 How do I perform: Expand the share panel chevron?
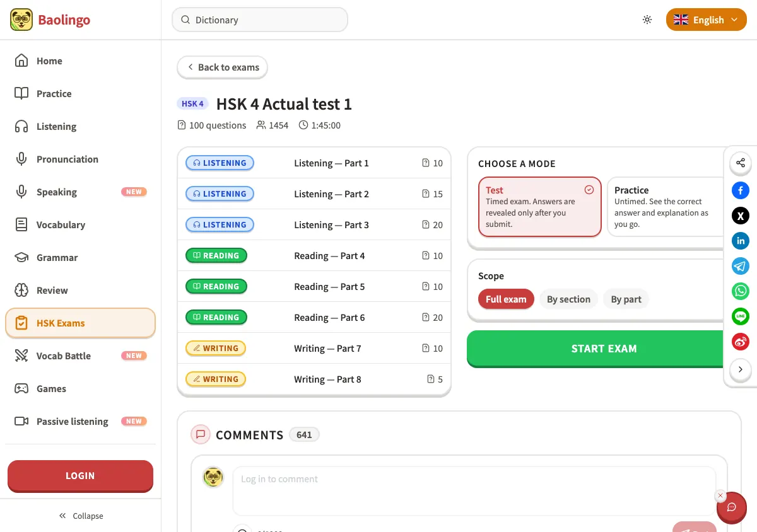pyautogui.click(x=741, y=369)
